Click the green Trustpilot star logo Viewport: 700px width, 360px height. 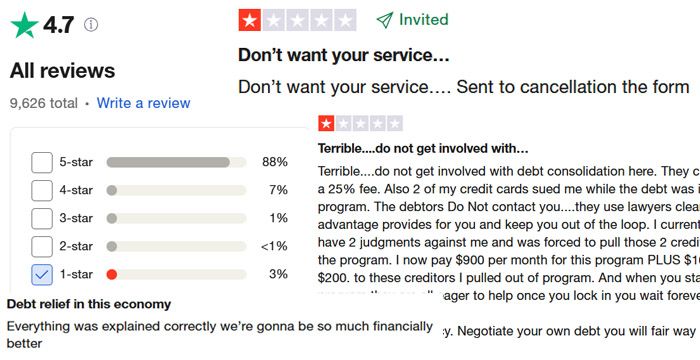[24, 25]
